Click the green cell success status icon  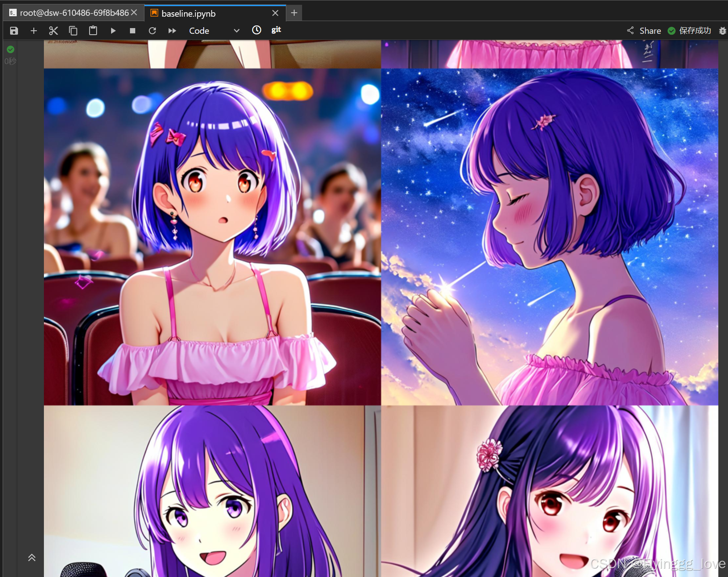11,50
